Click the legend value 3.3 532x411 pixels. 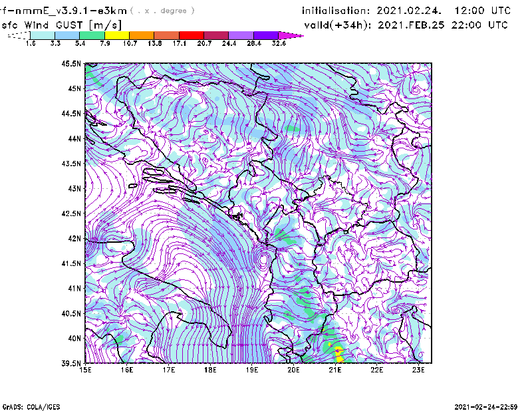click(x=55, y=43)
